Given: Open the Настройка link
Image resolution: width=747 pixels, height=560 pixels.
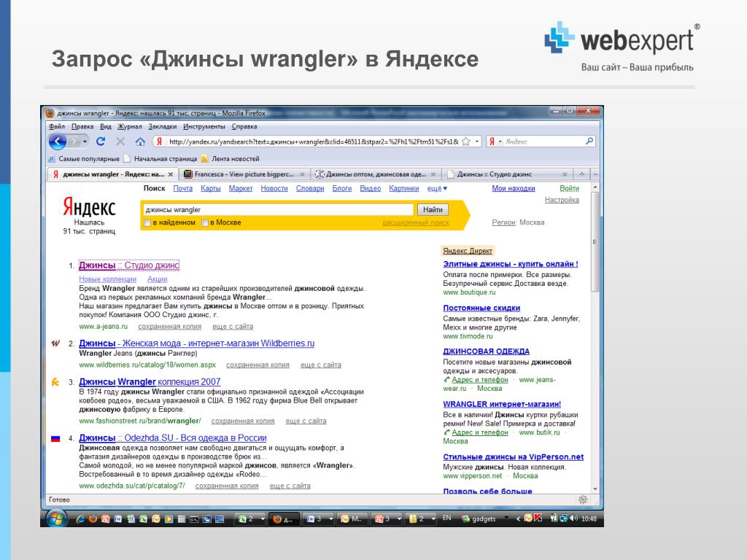Looking at the screenshot, I should (562, 200).
